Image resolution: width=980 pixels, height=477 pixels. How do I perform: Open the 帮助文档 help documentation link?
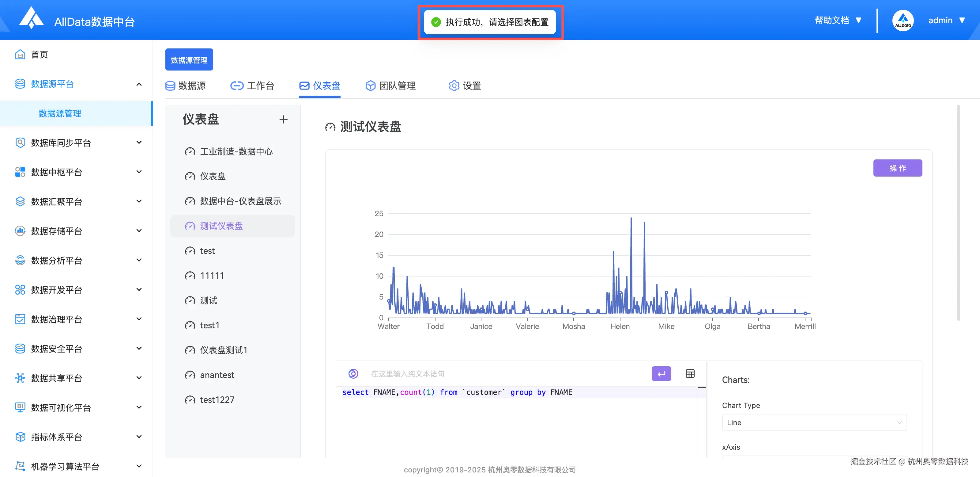833,20
